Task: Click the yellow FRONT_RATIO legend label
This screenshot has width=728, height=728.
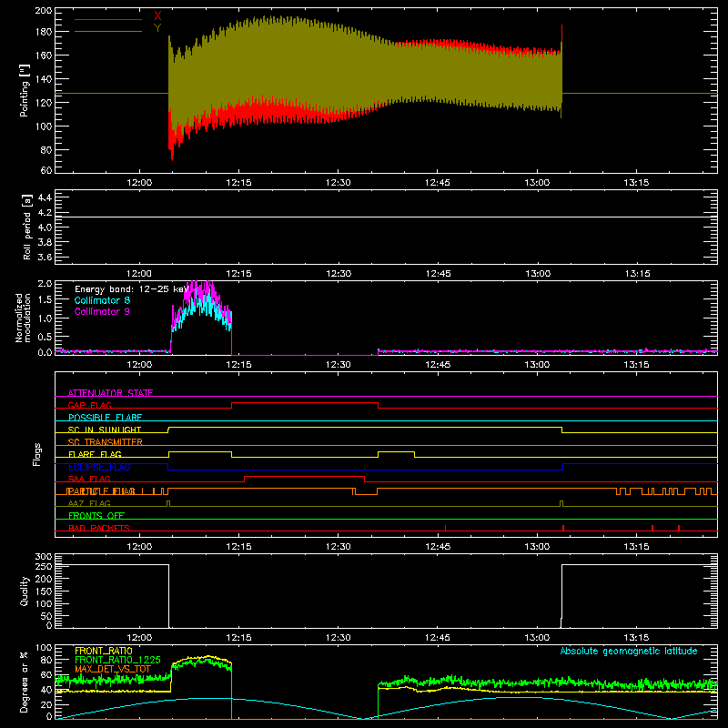Action: pos(104,651)
